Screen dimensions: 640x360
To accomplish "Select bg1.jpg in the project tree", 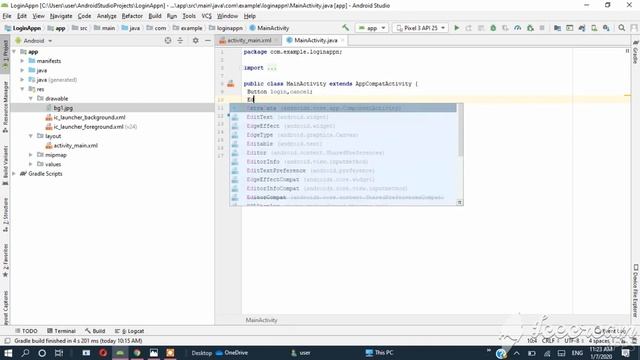I will (63, 108).
